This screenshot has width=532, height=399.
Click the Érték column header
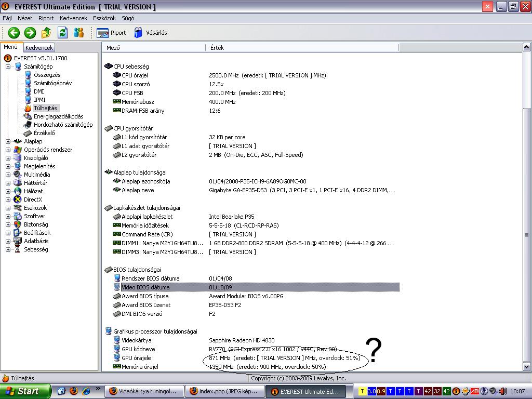(302, 47)
